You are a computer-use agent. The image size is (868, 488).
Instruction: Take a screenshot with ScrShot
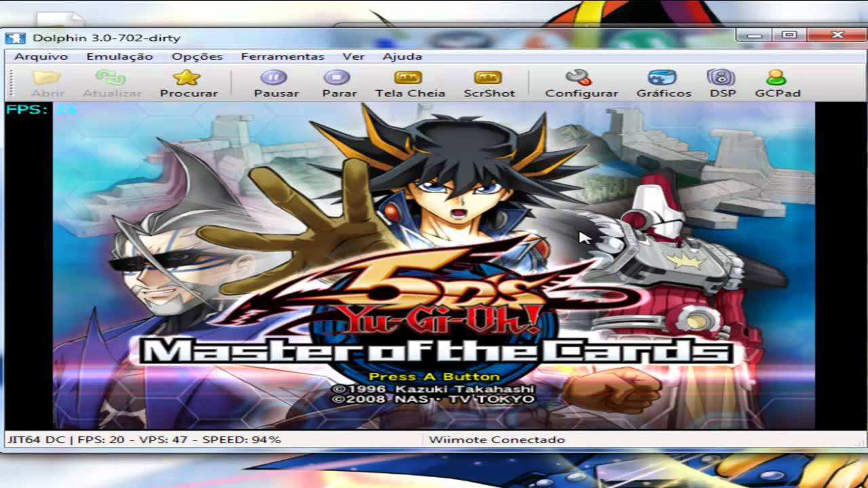pos(489,84)
